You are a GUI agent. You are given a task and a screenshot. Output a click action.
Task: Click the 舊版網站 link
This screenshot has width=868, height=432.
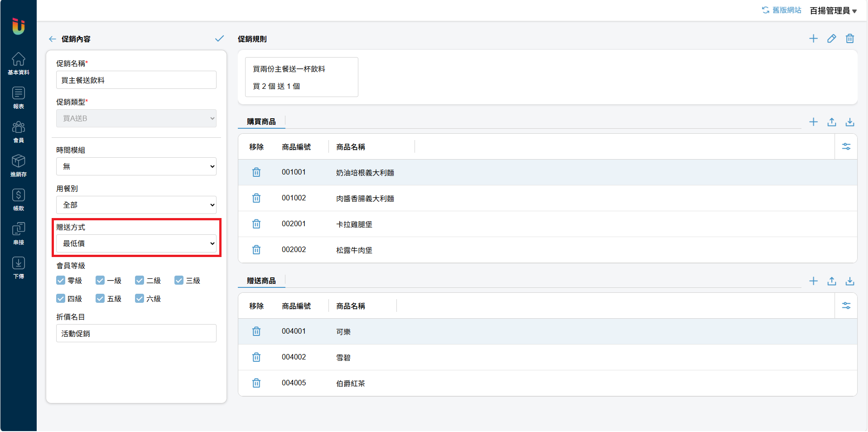click(x=781, y=10)
